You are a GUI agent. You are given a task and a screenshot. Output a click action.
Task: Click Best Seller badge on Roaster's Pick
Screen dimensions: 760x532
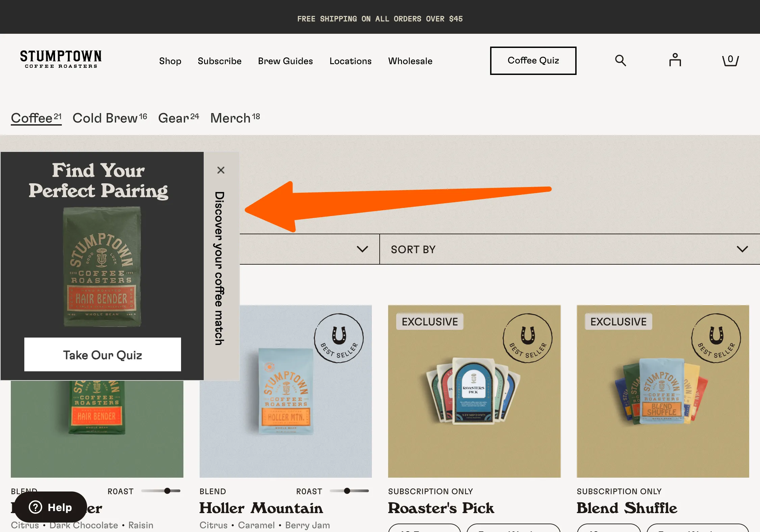527,338
